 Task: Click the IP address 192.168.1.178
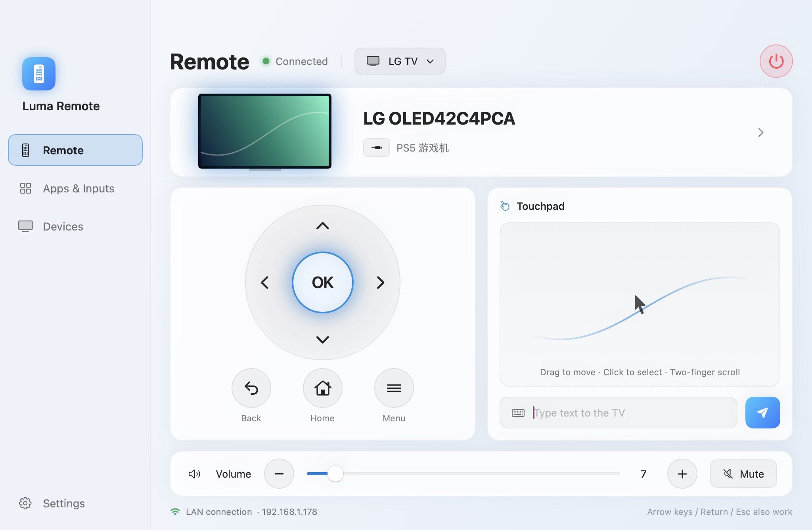[289, 512]
